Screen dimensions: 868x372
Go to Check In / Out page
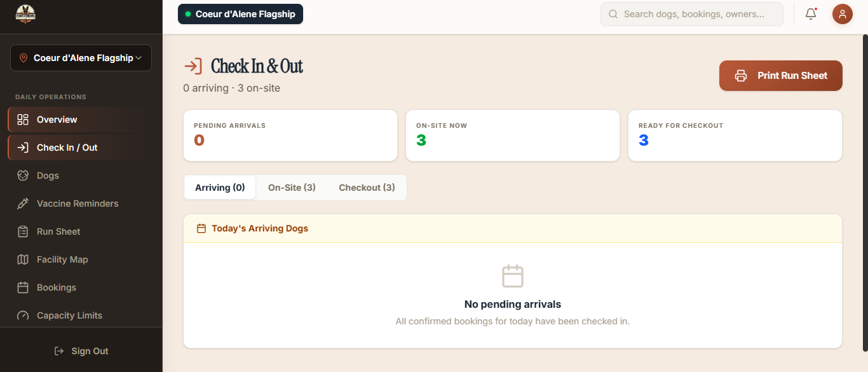(x=67, y=148)
